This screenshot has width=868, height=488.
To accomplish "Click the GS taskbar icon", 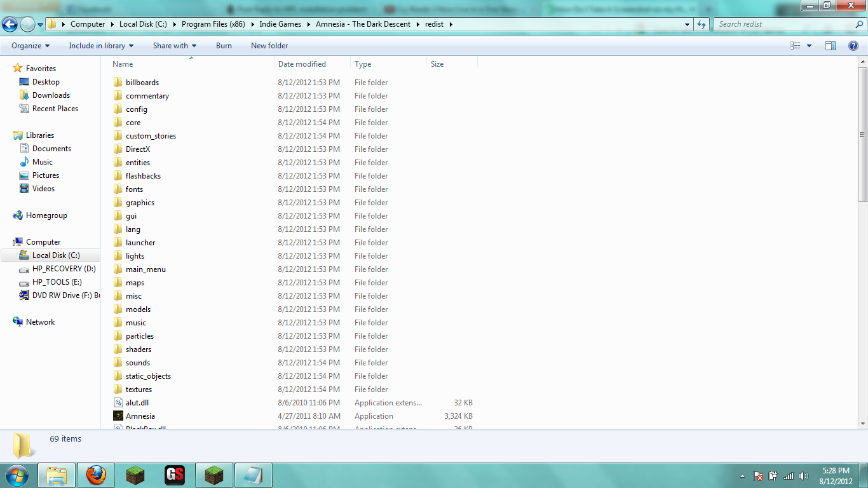I will pos(175,475).
